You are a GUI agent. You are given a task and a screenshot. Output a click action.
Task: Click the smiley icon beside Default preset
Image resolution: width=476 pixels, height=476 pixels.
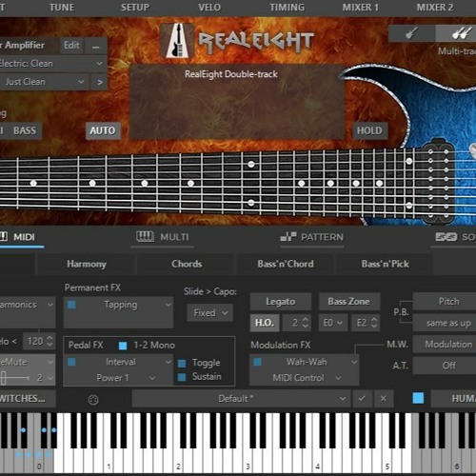pyautogui.click(x=93, y=400)
